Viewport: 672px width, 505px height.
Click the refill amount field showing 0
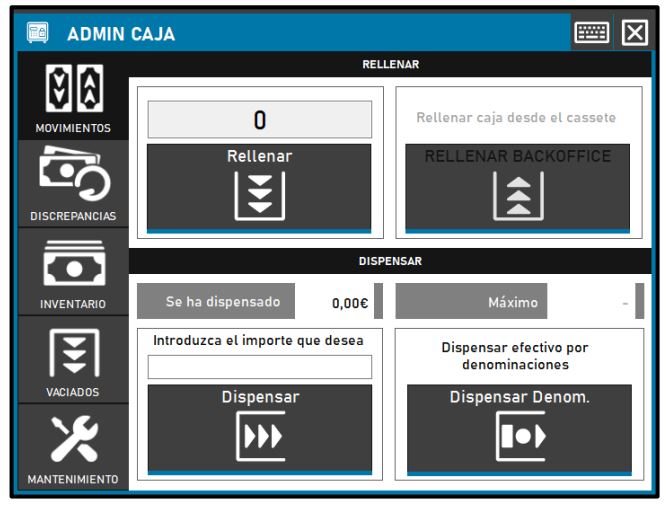click(x=259, y=120)
